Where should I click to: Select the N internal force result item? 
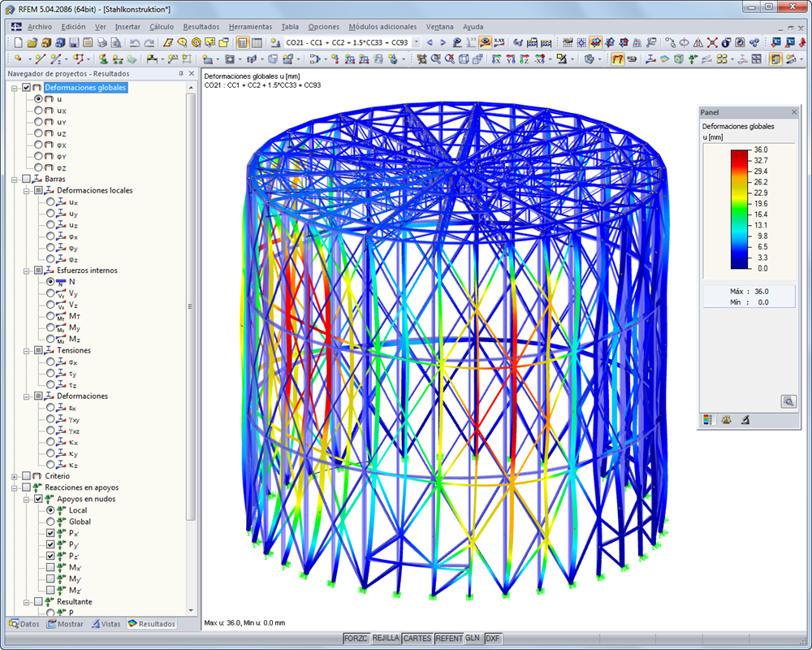tap(50, 281)
